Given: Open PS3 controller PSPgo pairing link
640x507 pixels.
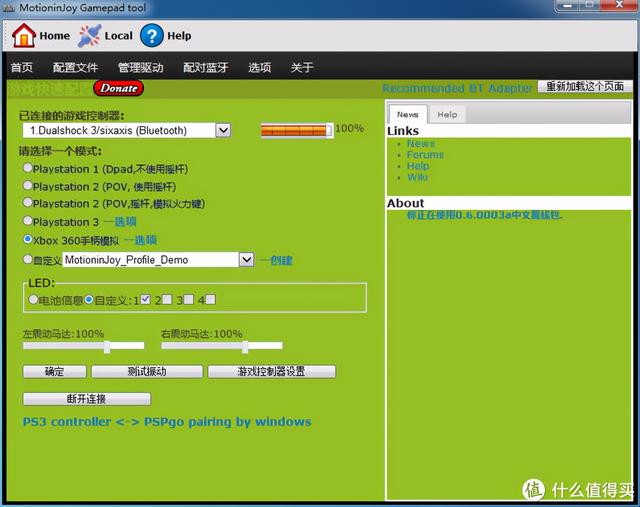Looking at the screenshot, I should pyautogui.click(x=167, y=422).
